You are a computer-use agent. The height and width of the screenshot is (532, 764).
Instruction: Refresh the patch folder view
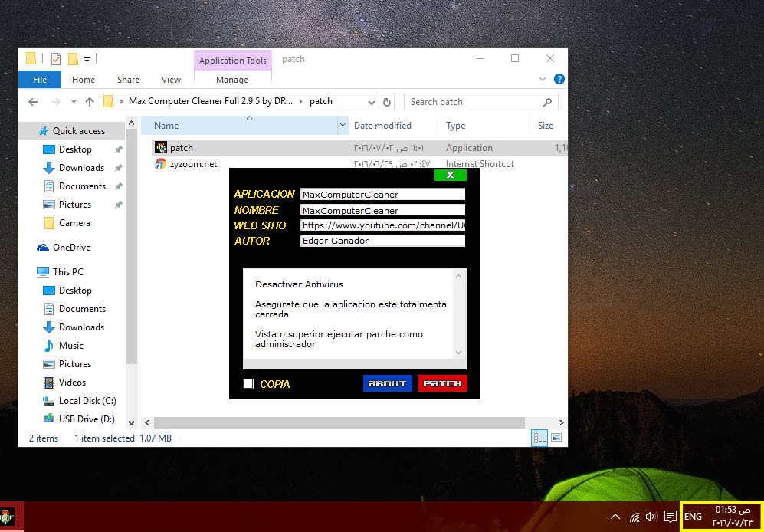pyautogui.click(x=387, y=103)
